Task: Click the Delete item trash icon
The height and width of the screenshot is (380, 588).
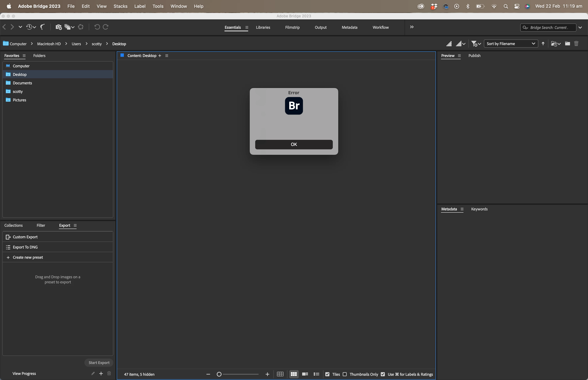Action: click(576, 44)
